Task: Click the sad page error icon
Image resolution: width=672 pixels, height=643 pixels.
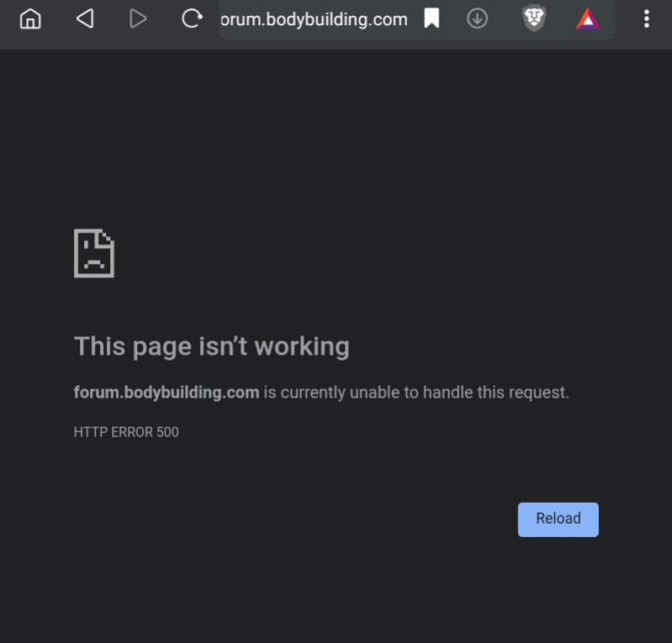Action: point(94,253)
